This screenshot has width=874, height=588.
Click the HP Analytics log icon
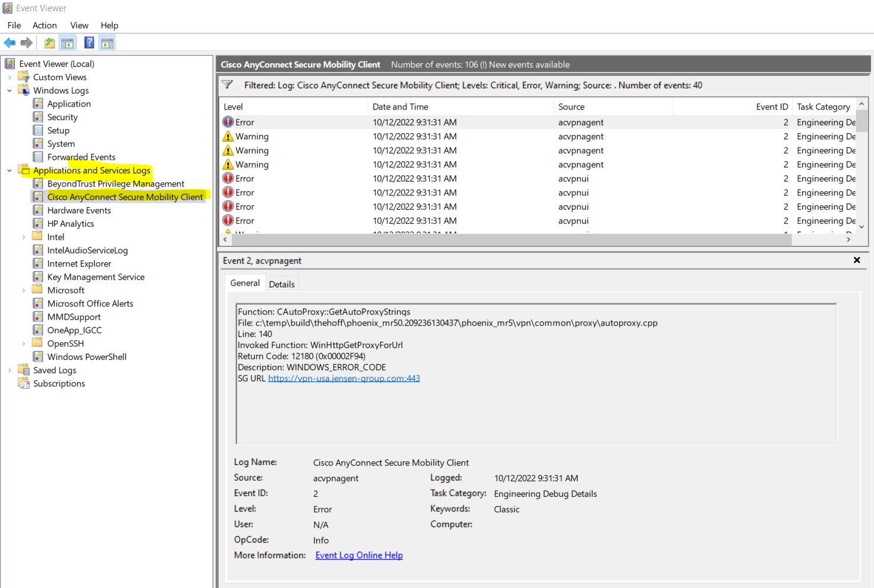click(38, 224)
